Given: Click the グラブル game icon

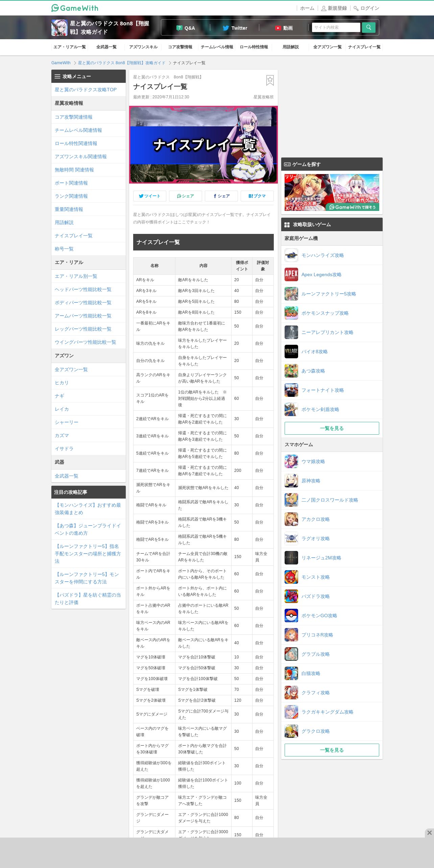Looking at the screenshot, I should coord(291,654).
